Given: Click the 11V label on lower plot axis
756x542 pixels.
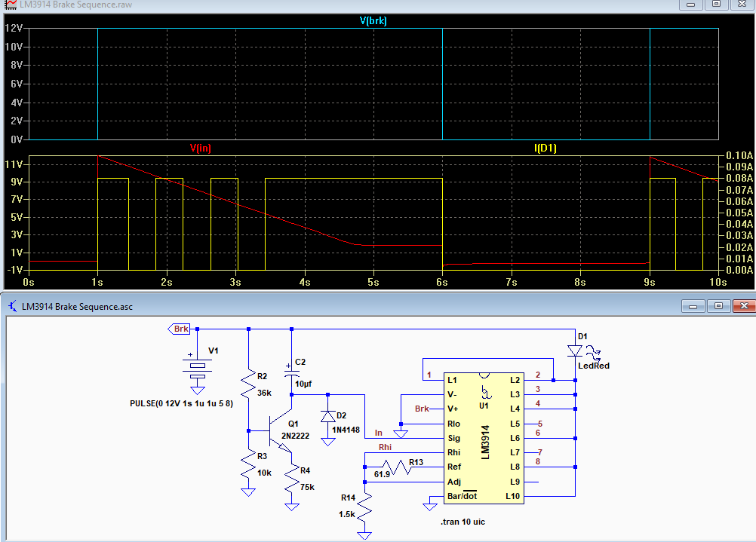Looking at the screenshot, I should point(14,164).
